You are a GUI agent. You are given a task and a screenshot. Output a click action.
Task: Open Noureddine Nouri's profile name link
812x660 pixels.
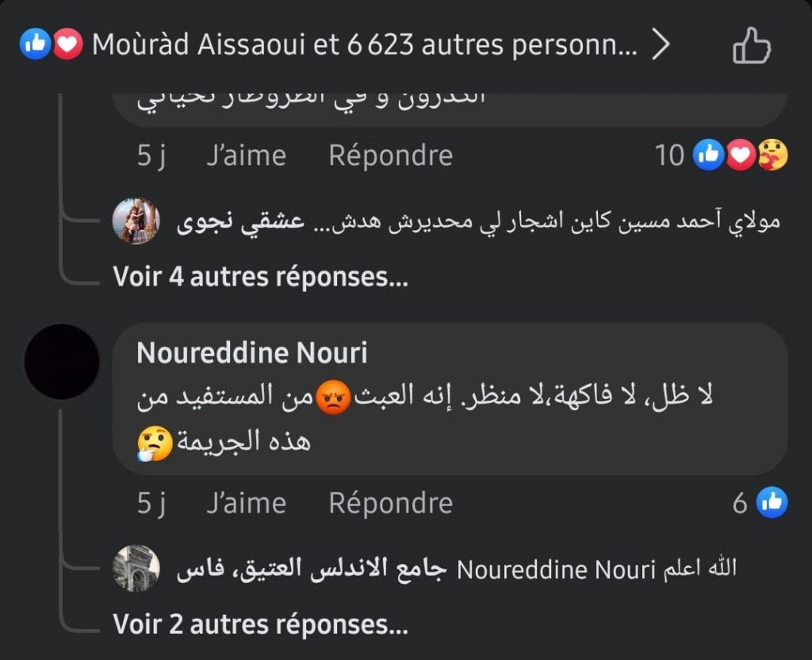(251, 353)
